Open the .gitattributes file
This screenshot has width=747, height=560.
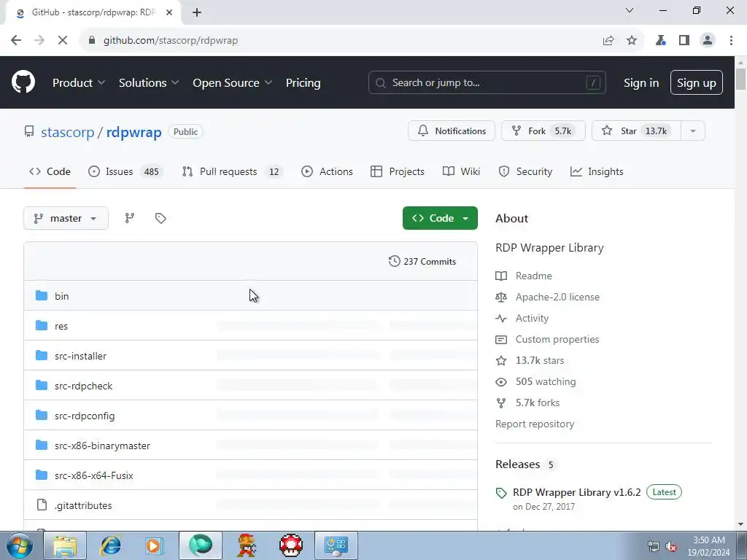tap(83, 506)
